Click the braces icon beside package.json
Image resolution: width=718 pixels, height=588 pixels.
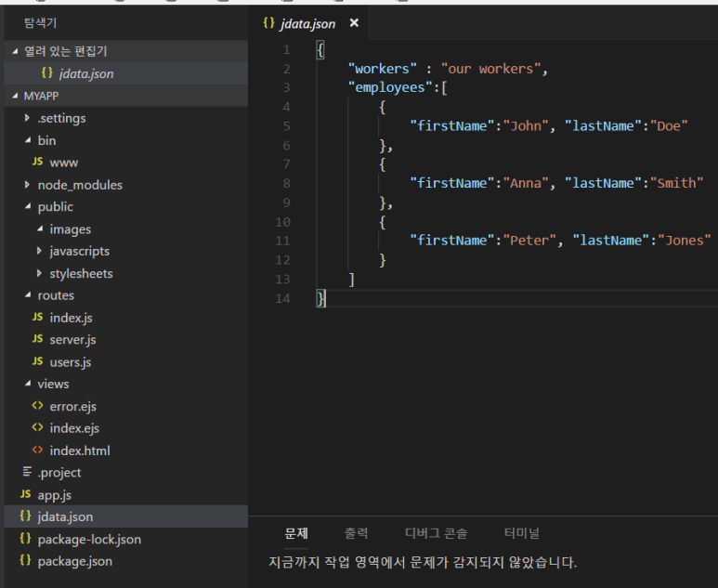point(26,561)
